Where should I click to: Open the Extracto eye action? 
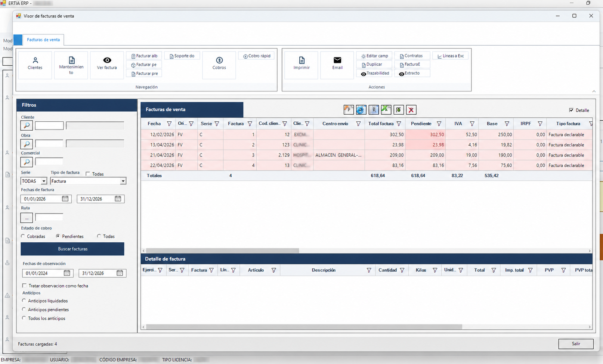point(412,73)
